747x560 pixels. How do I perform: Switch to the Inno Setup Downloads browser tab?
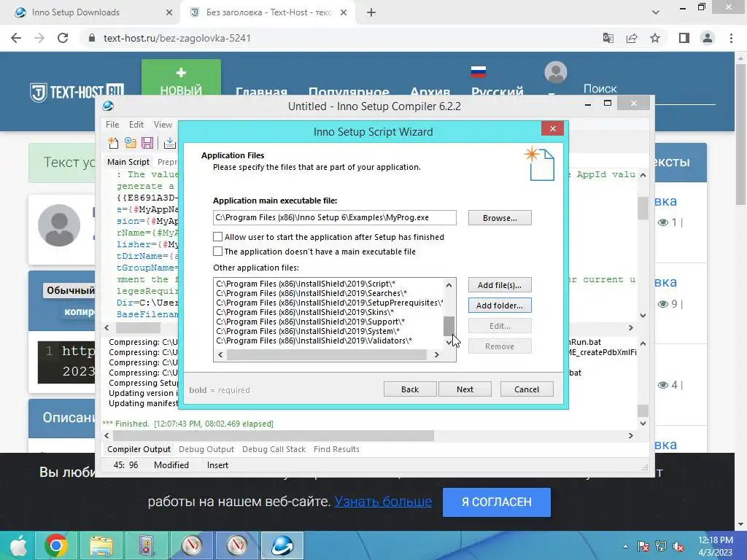(90, 12)
